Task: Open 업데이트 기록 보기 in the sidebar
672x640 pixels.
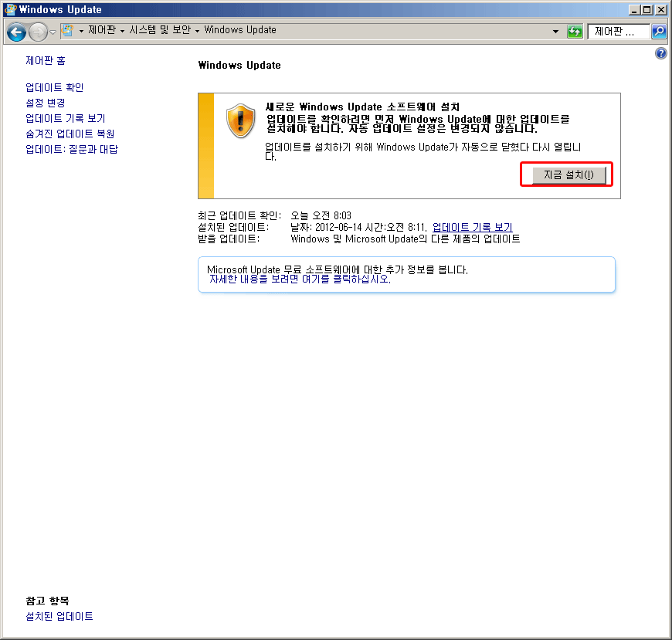Action: point(65,118)
